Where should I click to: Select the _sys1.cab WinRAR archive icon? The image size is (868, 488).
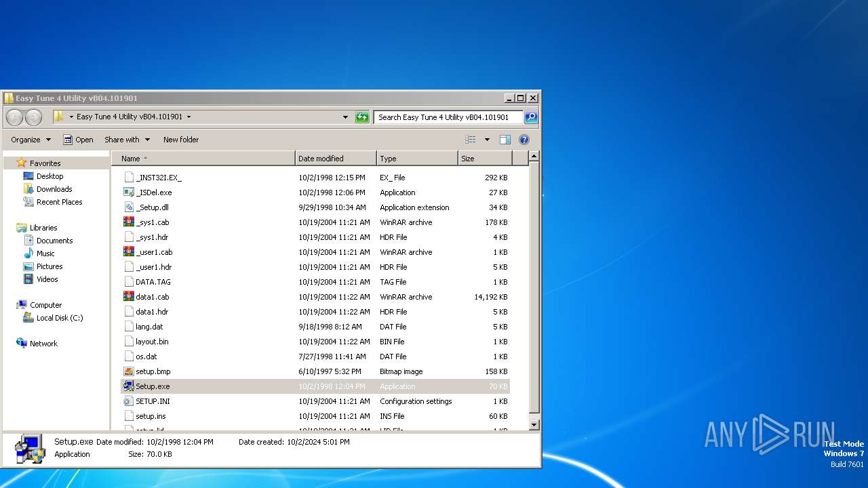click(x=129, y=222)
